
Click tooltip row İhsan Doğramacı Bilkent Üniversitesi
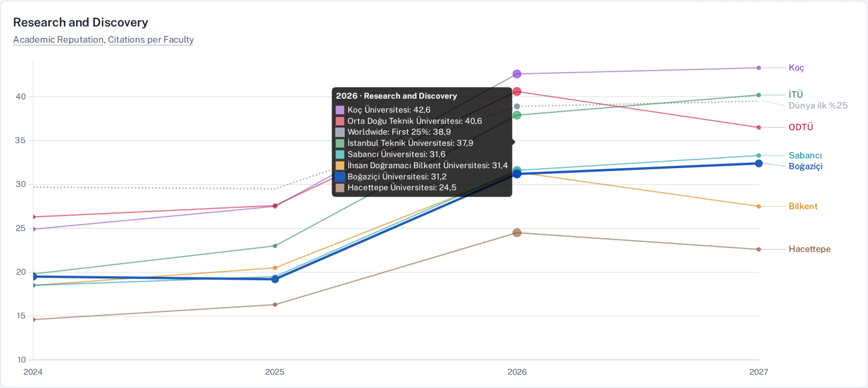click(x=422, y=166)
